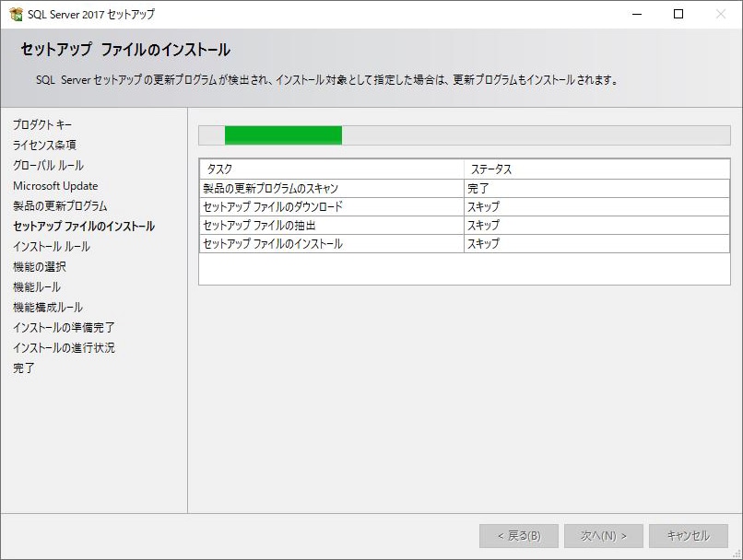Select 完了 step in sidebar
The height and width of the screenshot is (560, 743).
(24, 368)
